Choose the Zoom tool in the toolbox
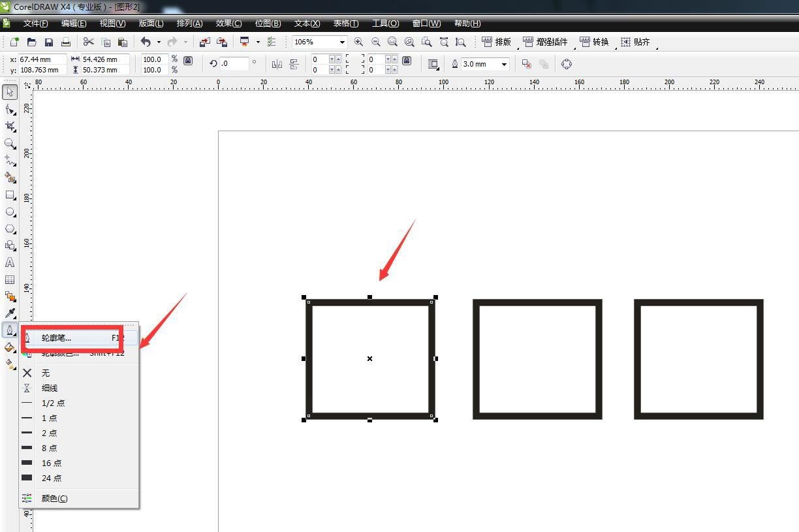 tap(10, 143)
